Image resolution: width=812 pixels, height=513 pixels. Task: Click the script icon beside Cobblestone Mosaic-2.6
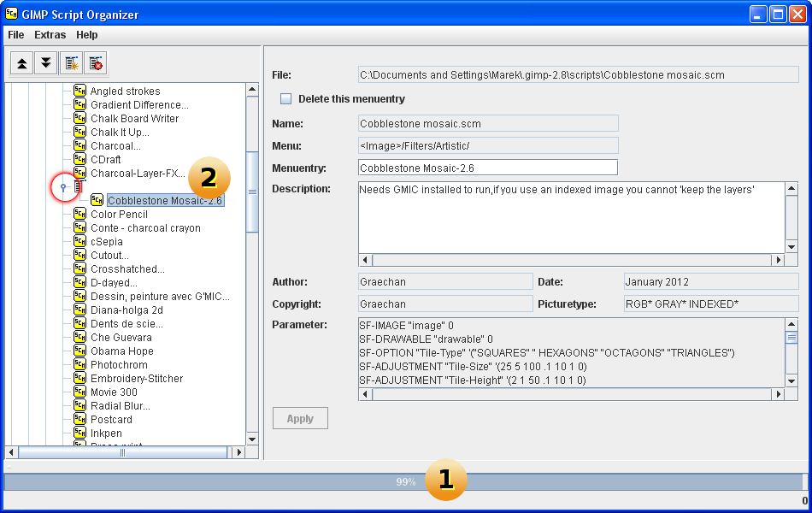(x=97, y=200)
